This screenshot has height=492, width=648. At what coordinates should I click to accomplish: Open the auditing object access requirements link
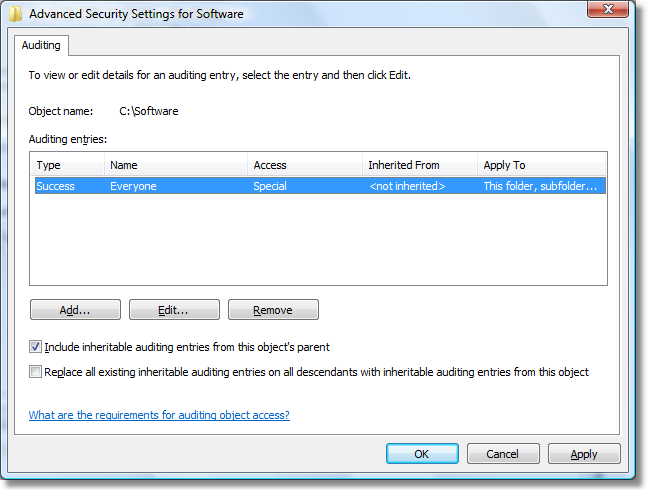[x=159, y=415]
